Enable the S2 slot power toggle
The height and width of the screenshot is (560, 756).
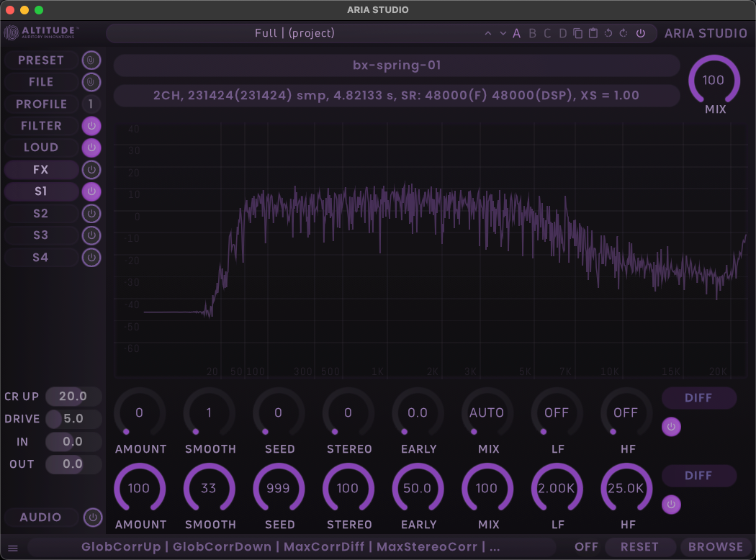pyautogui.click(x=91, y=214)
